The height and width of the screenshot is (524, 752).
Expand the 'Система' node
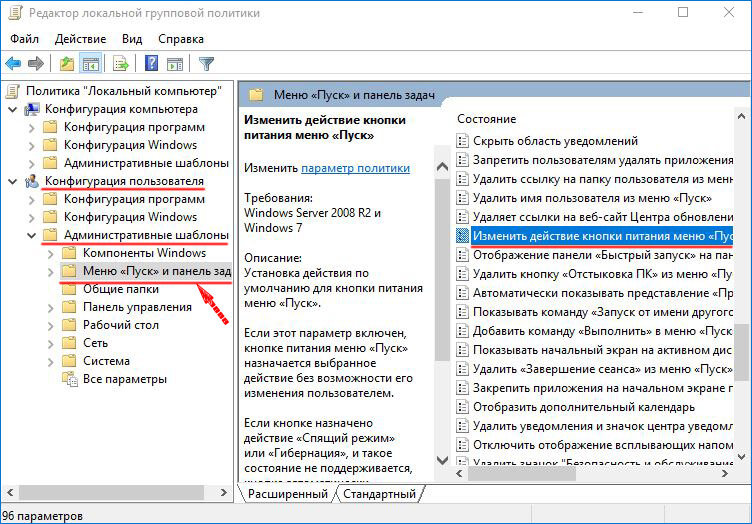[x=50, y=362]
